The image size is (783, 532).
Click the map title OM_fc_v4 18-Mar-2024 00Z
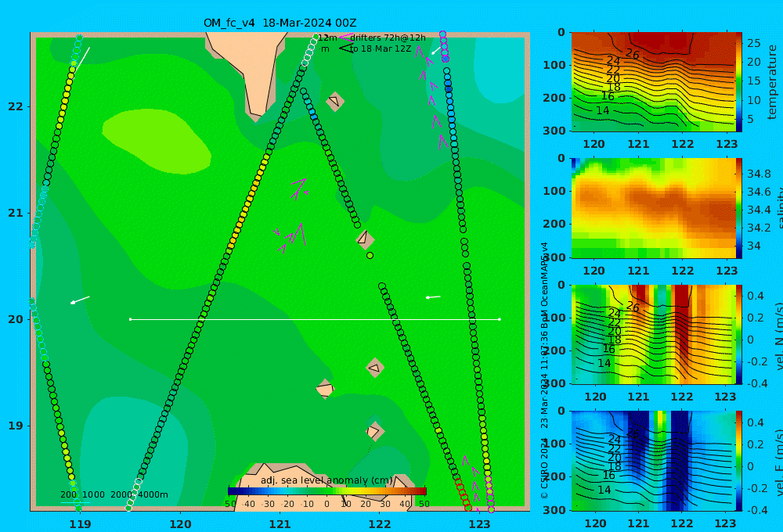pos(280,23)
